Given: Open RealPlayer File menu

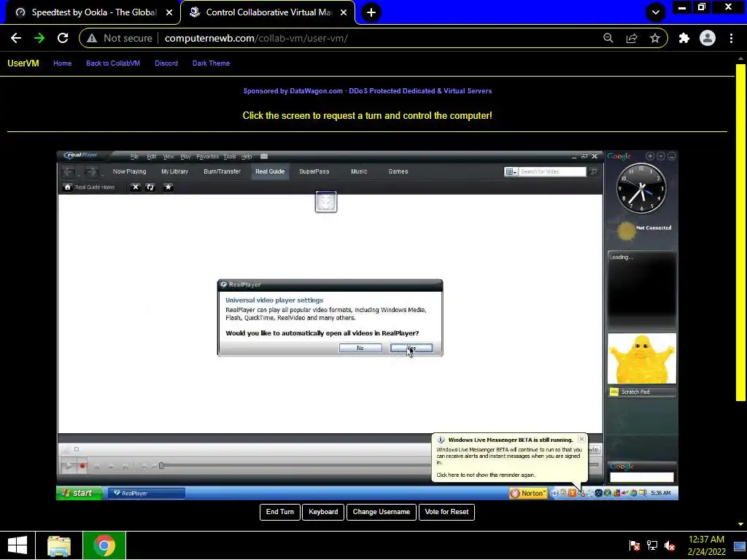Looking at the screenshot, I should [134, 157].
